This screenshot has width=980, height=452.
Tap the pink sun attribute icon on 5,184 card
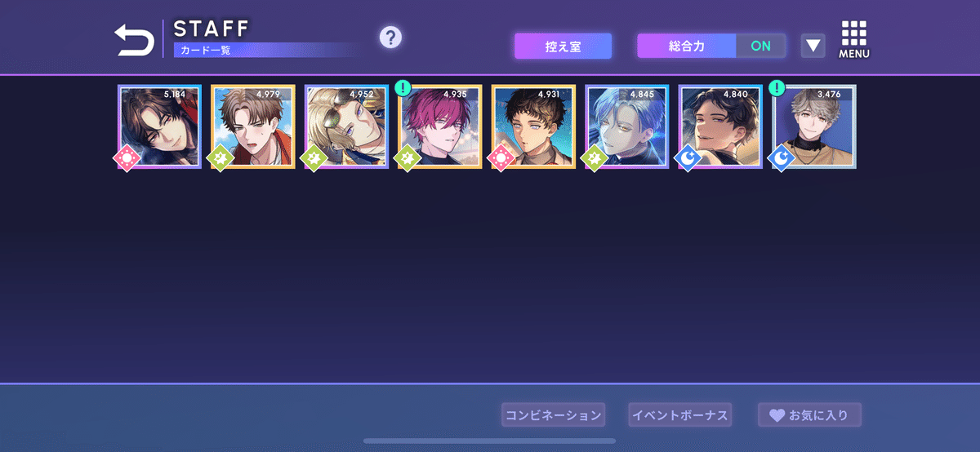click(x=127, y=157)
